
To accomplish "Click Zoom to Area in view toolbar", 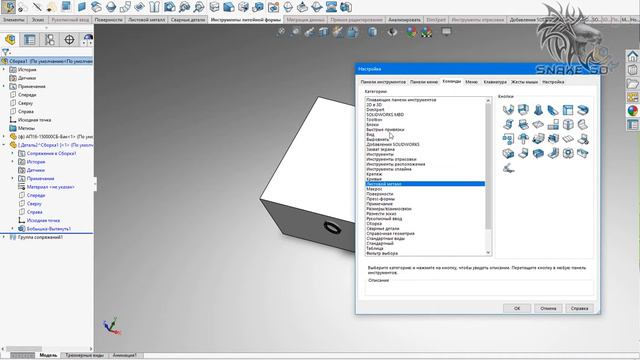I will point(295,32).
